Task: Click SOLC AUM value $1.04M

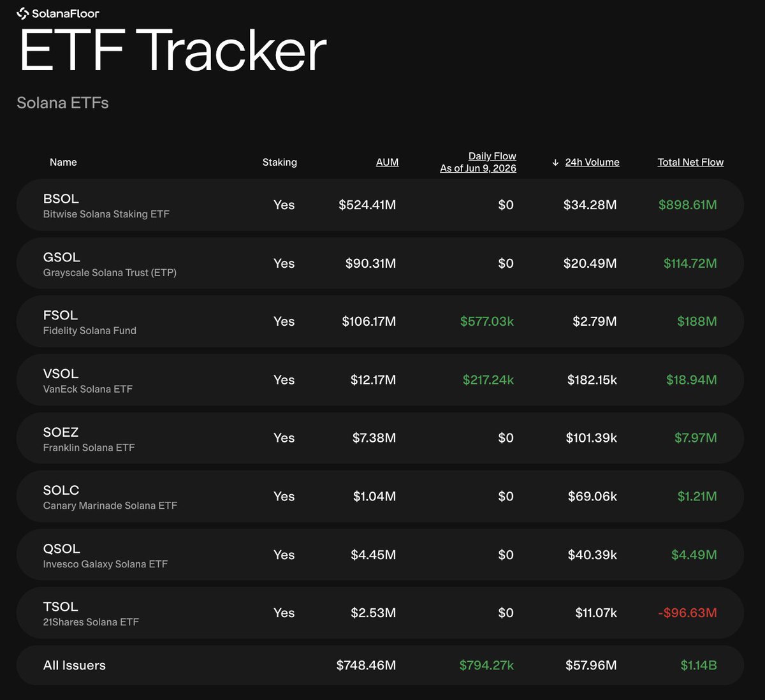Action: click(375, 497)
